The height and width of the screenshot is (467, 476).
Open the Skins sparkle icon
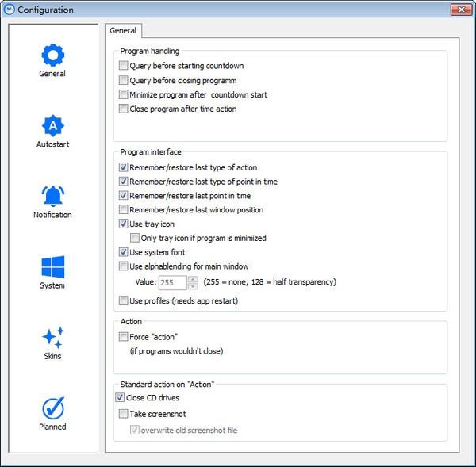53,338
